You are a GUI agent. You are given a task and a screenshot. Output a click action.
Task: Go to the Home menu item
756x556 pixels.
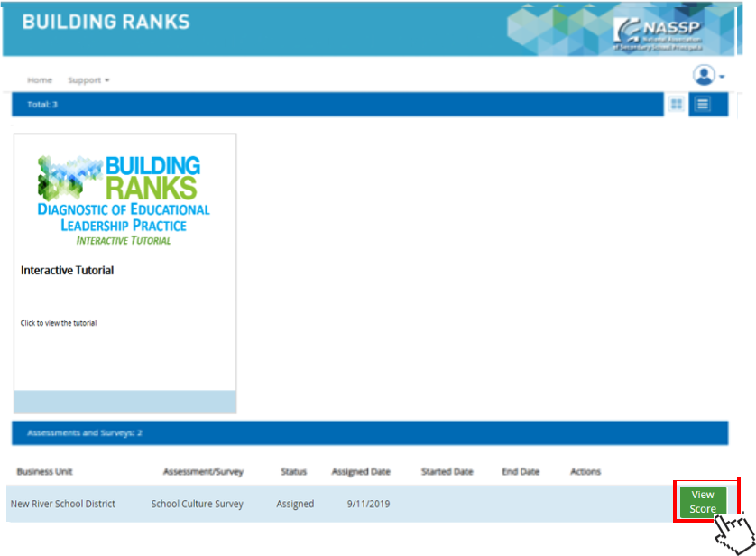[40, 80]
